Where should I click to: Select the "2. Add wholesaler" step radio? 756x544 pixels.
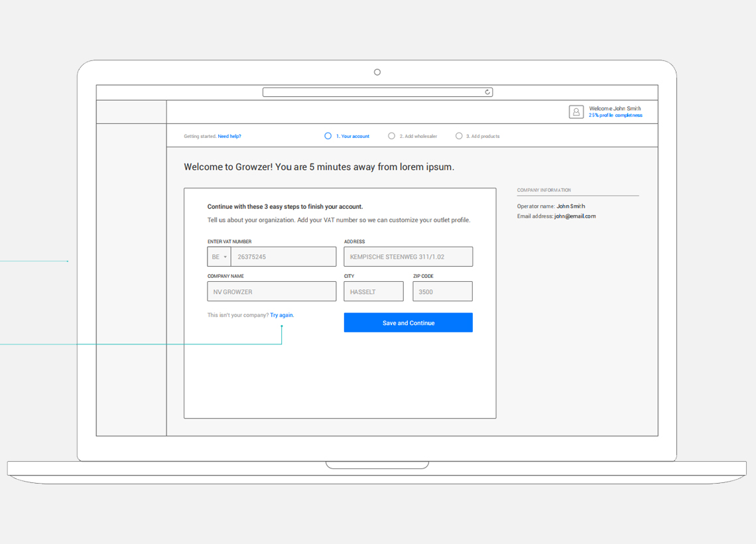pos(391,135)
